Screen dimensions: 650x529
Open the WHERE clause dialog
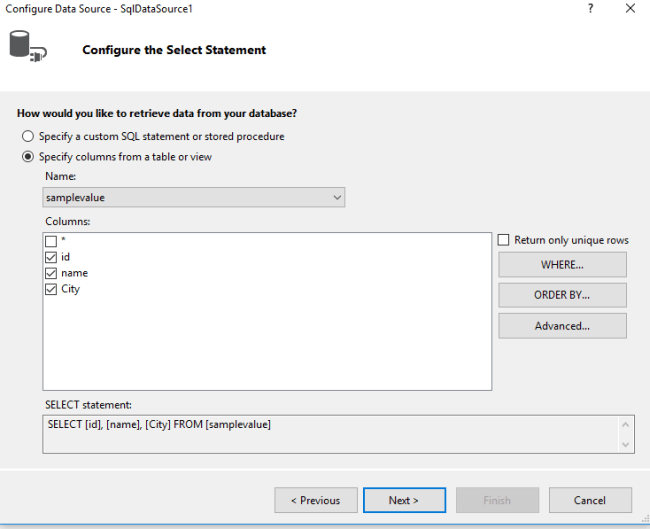tap(562, 265)
